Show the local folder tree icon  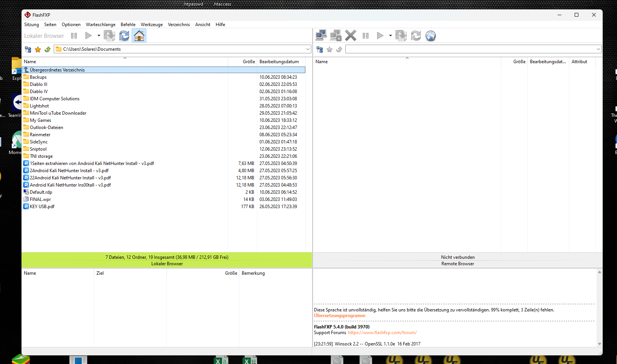pos(28,50)
